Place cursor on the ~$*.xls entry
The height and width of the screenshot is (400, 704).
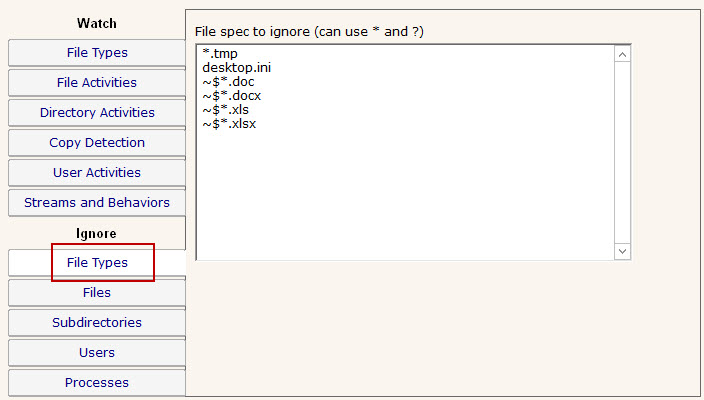(x=225, y=110)
